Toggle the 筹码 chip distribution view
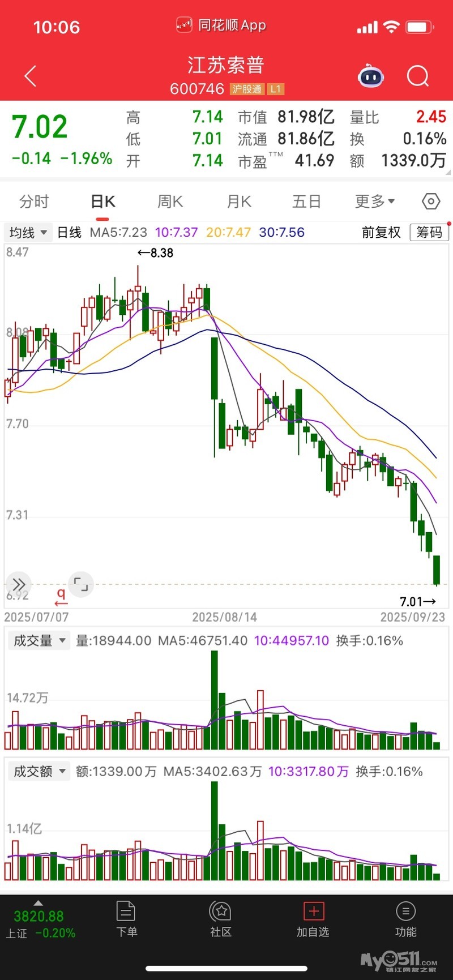Image resolution: width=453 pixels, height=980 pixels. point(429,232)
